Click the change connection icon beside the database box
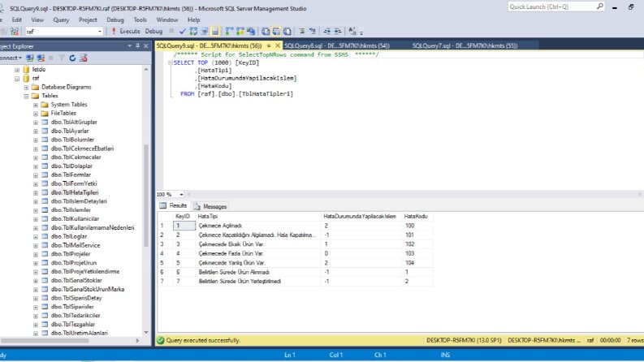The height and width of the screenshot is (362, 644). pyautogui.click(x=15, y=31)
